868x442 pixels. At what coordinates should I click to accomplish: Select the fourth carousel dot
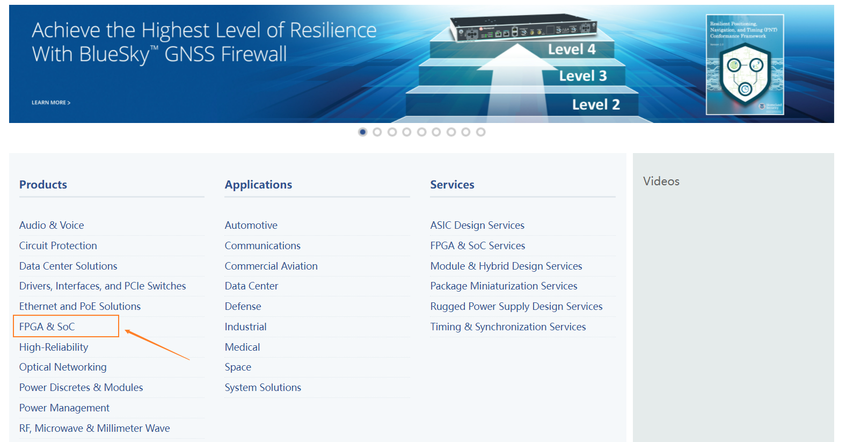pos(407,132)
